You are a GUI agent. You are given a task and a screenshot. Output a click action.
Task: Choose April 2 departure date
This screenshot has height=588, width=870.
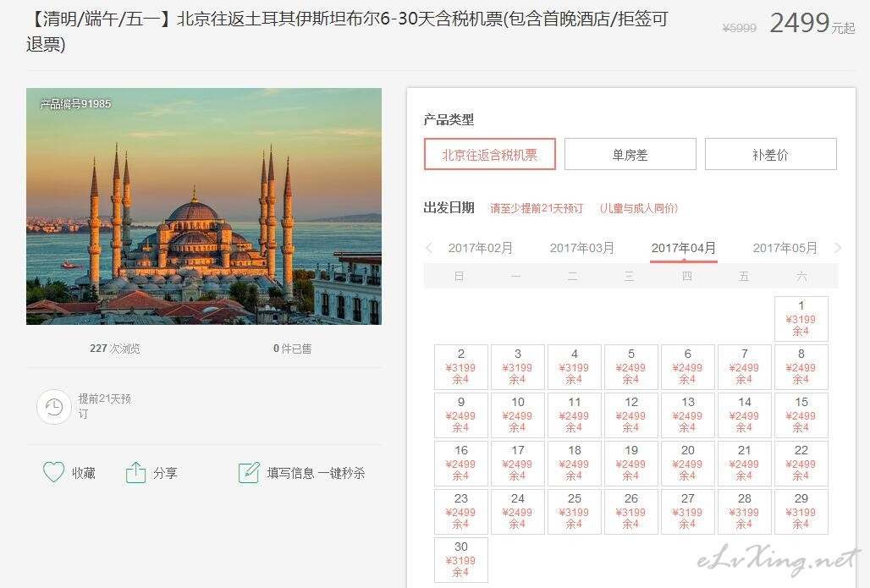point(461,366)
